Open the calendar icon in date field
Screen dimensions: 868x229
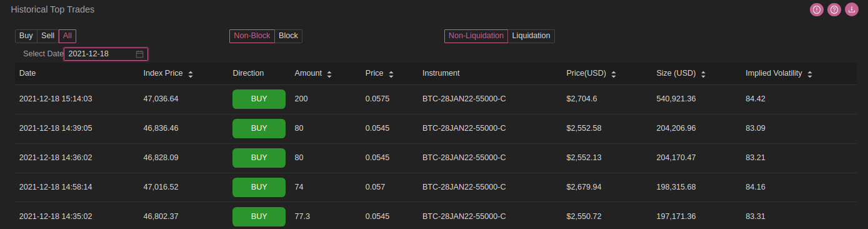(x=140, y=54)
